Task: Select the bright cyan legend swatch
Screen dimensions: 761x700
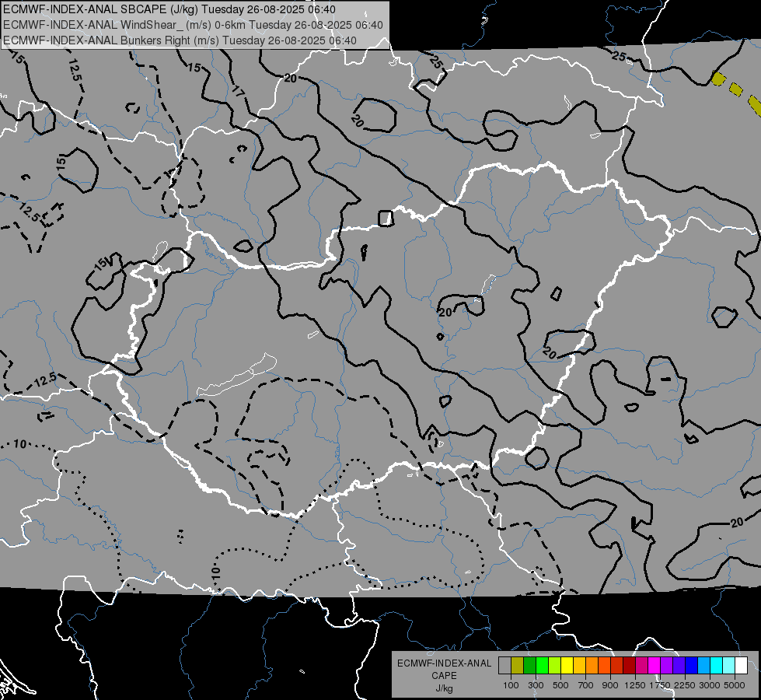Action: coord(717,666)
